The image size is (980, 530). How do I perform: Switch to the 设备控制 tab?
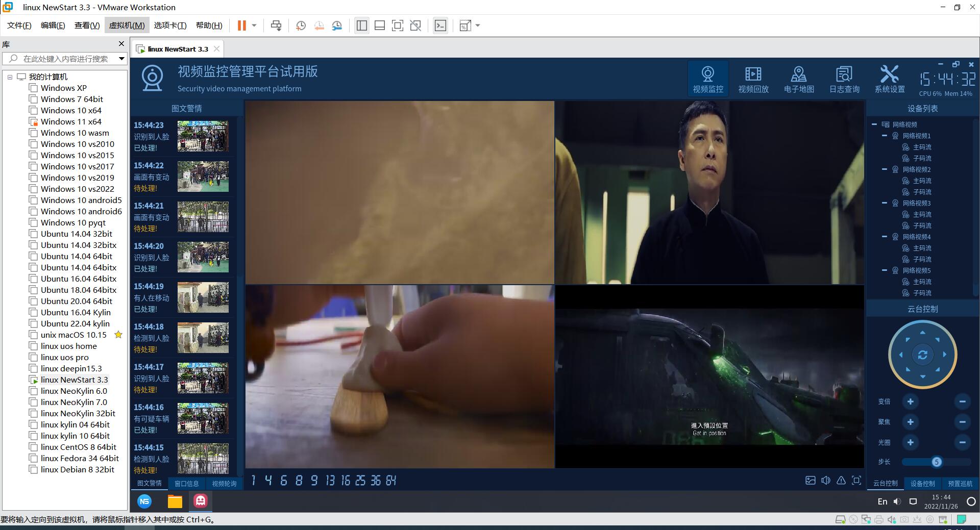922,483
